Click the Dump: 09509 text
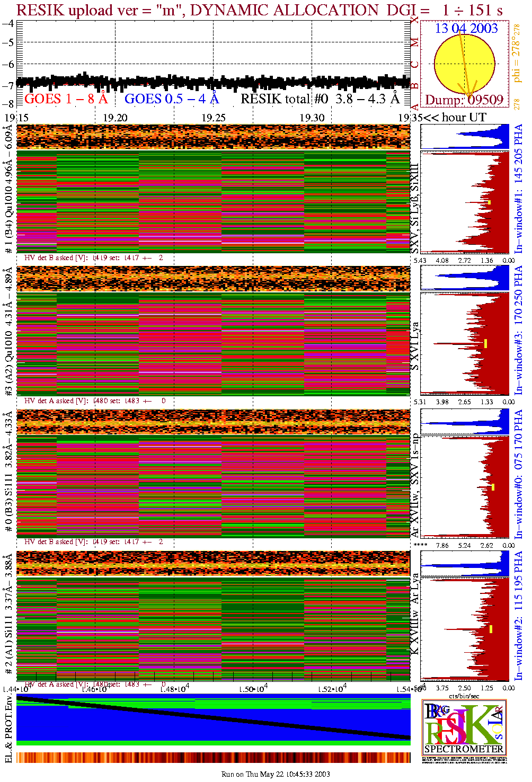 pos(464,100)
